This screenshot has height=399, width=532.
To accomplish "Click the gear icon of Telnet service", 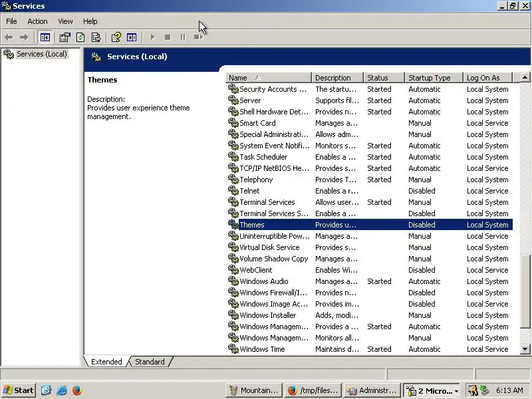I will click(x=233, y=190).
